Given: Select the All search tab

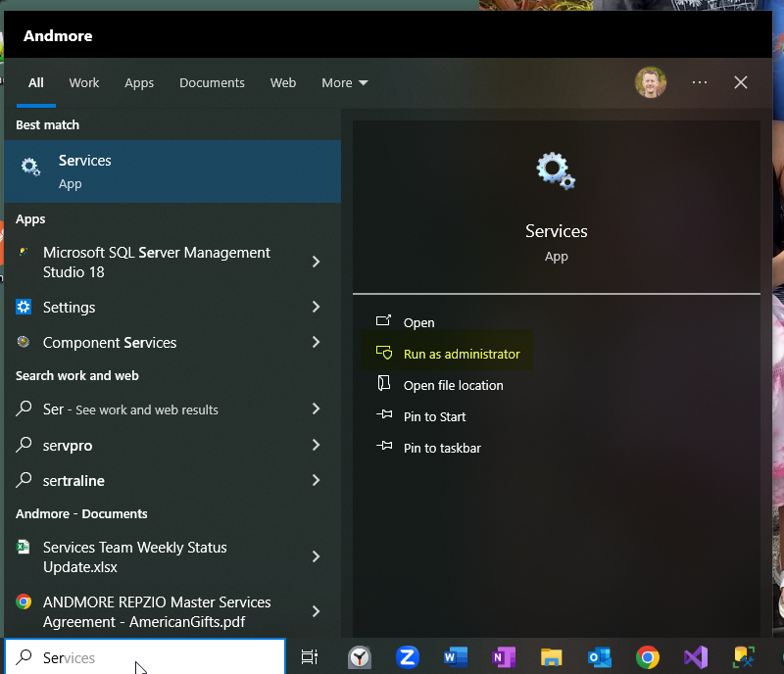Looking at the screenshot, I should coord(36,83).
